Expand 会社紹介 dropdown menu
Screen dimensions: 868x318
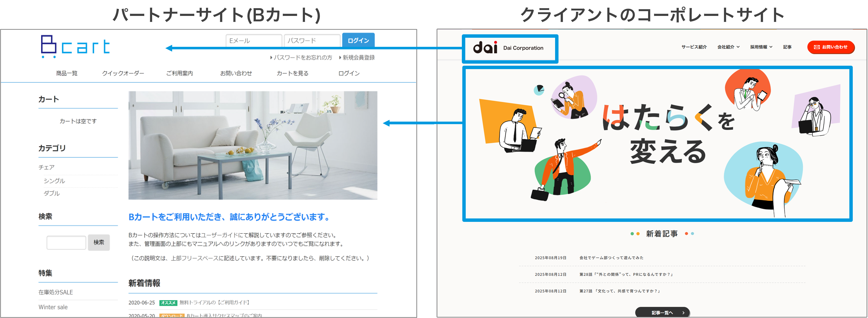pos(728,47)
